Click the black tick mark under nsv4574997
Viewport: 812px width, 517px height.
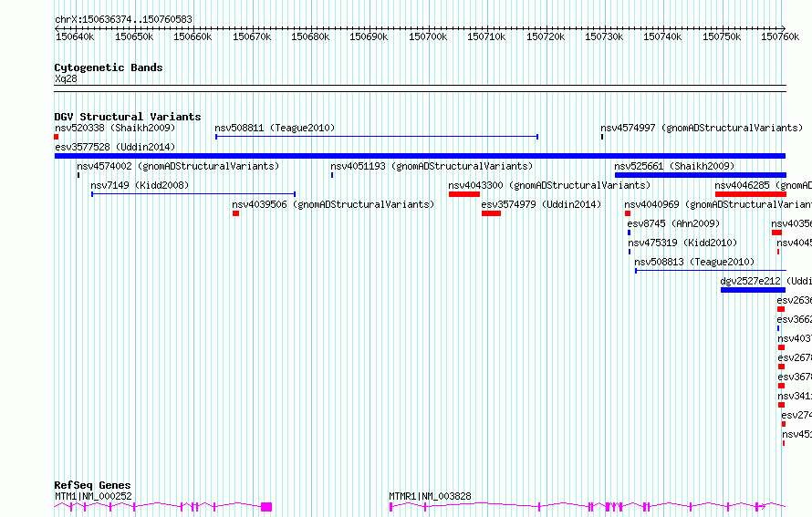[602, 137]
